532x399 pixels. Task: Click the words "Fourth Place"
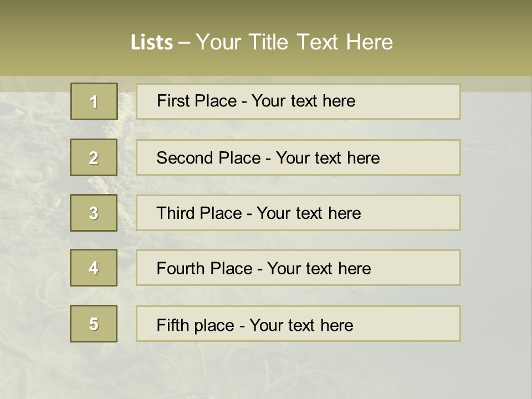pyautogui.click(x=204, y=269)
